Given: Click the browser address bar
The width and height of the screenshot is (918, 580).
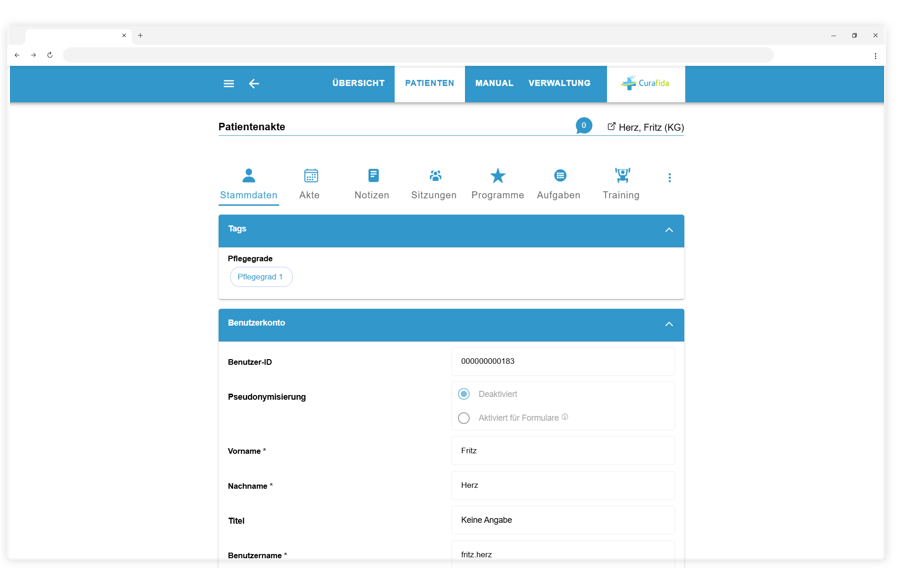Looking at the screenshot, I should point(418,55).
